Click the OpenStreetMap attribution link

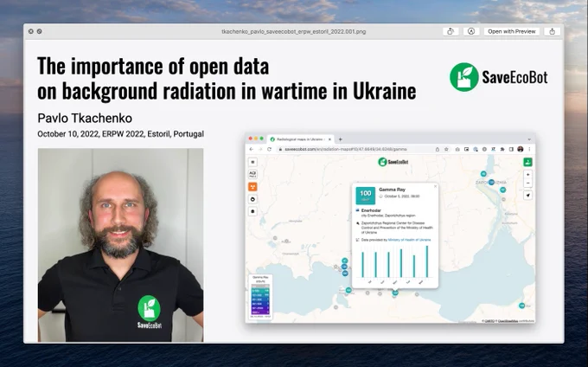point(508,321)
